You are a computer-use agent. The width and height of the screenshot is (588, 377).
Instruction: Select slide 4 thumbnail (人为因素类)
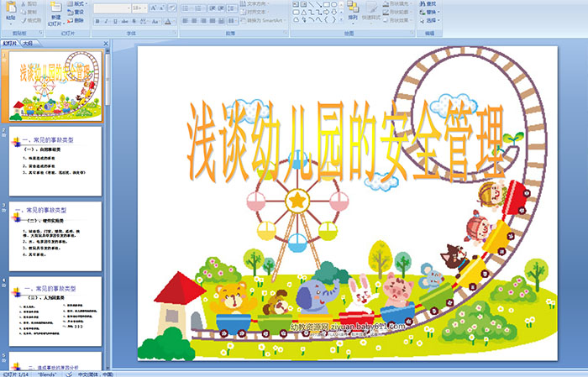point(55,312)
